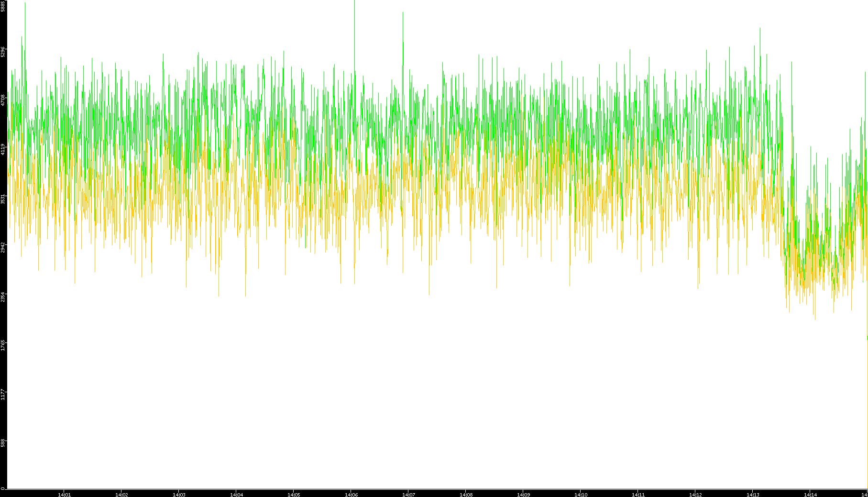868x497 pixels.
Task: Click the 4708 vertical axis label
Action: [x=3, y=100]
